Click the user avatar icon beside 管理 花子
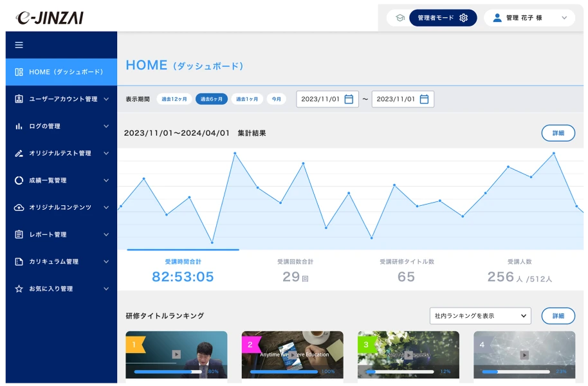Viewport: 588px width, 386px height. (x=497, y=18)
